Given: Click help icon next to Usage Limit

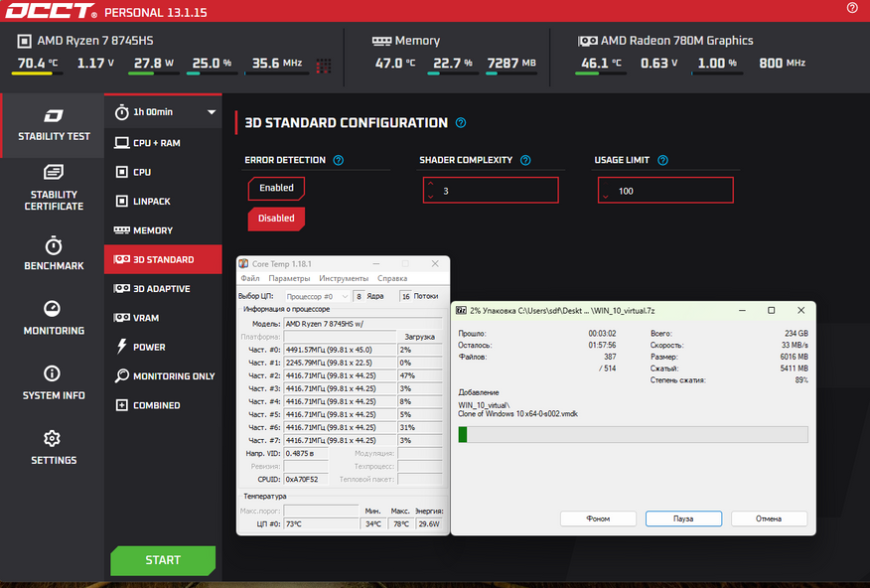Looking at the screenshot, I should tap(662, 160).
